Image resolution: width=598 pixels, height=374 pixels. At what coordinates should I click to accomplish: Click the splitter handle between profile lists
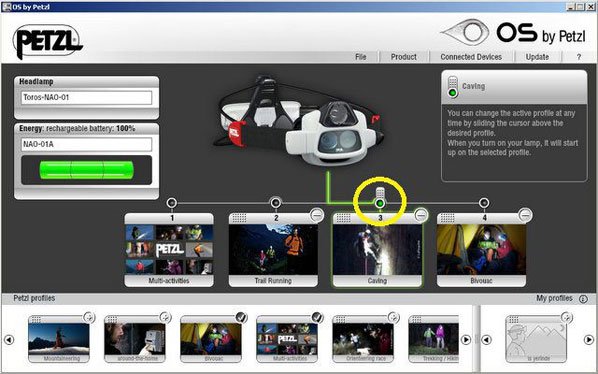477,339
